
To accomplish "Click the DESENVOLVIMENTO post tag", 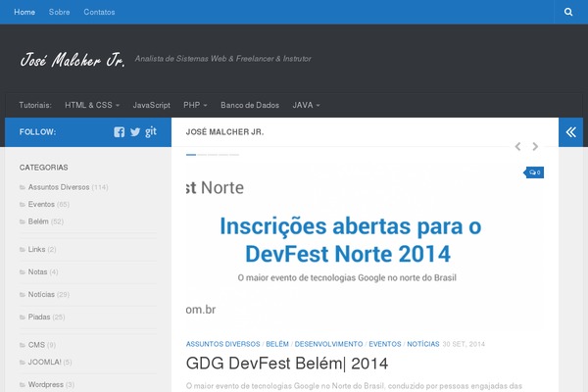I will 329,344.
